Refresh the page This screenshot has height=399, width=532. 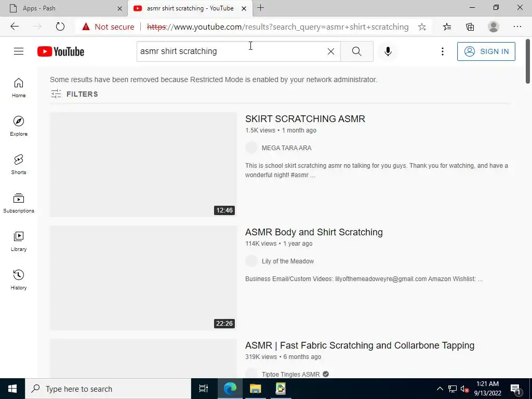point(60,26)
